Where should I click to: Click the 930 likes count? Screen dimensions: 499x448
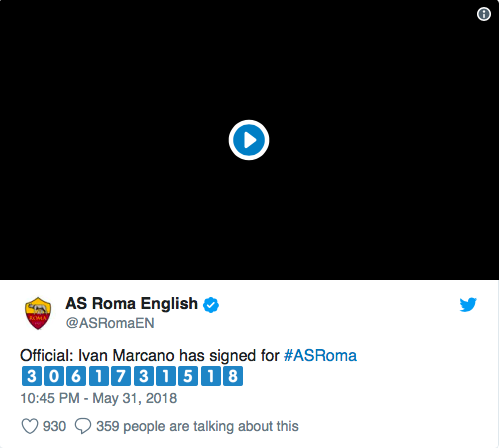(54, 426)
